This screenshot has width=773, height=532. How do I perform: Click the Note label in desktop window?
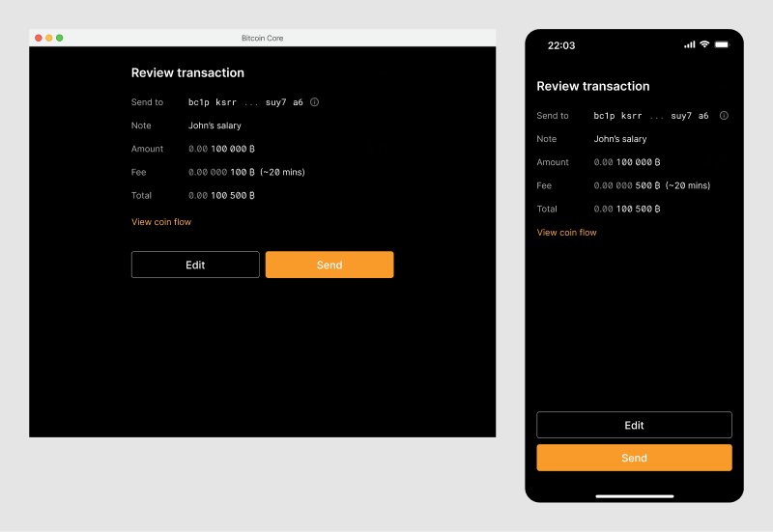point(141,126)
